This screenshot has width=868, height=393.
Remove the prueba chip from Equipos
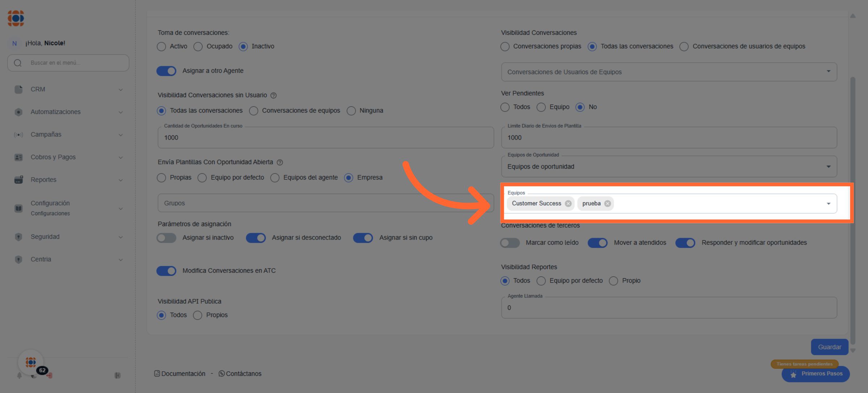click(x=608, y=203)
